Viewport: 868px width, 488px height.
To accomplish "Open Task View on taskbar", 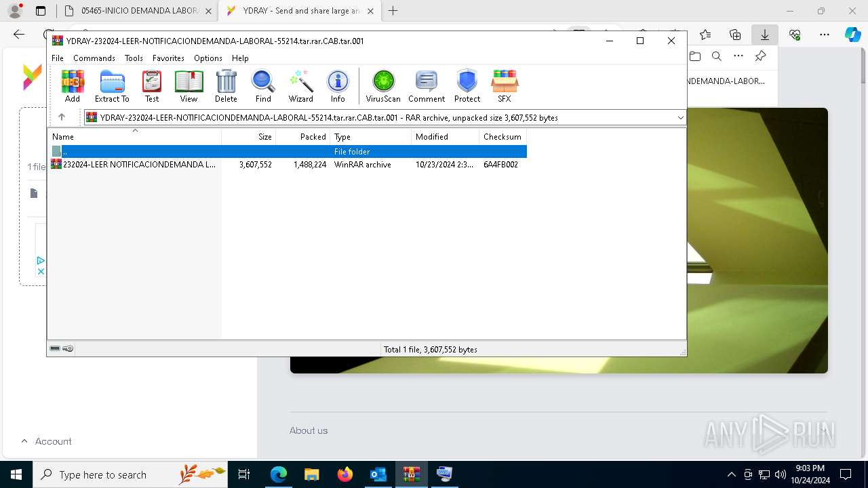I will 244,474.
